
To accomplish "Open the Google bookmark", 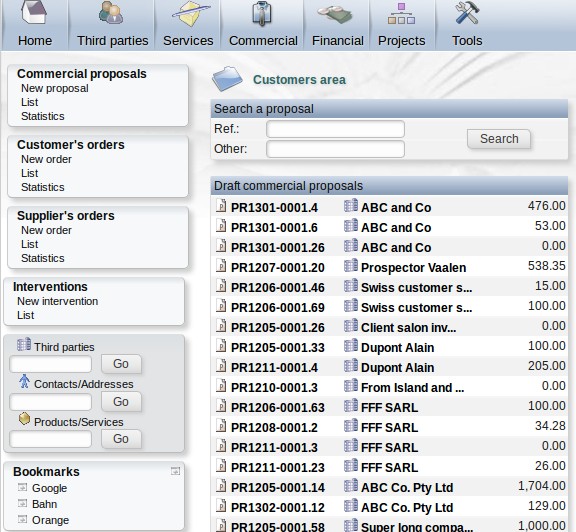I will click(49, 488).
